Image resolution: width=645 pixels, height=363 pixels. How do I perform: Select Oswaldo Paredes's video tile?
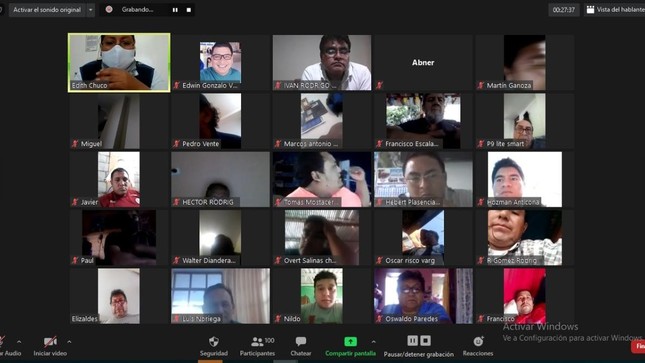(x=423, y=296)
